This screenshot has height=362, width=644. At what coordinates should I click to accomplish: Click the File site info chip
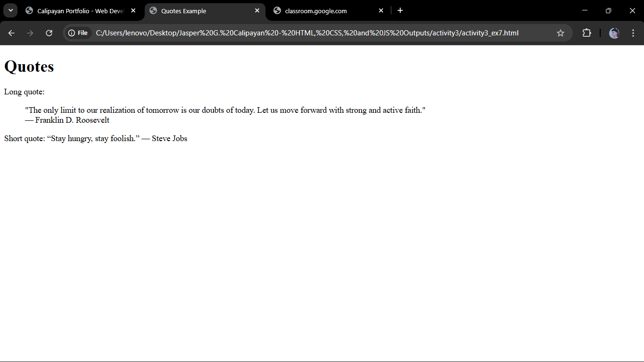coord(78,33)
